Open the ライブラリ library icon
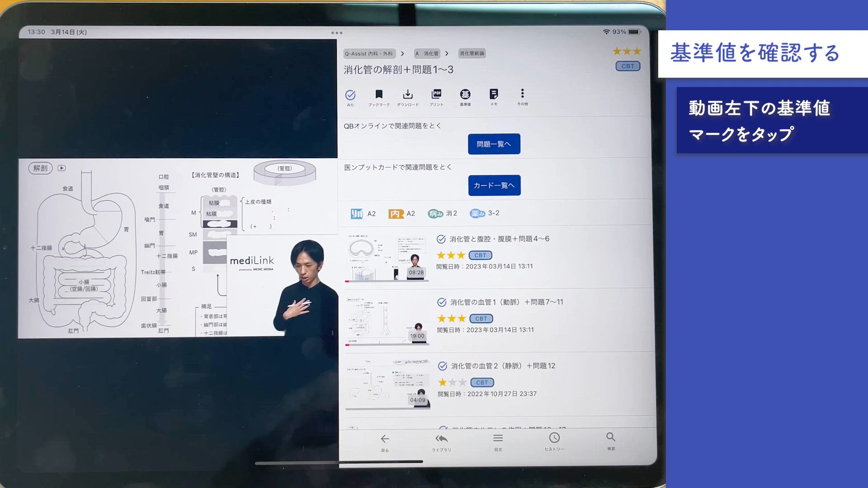 click(441, 439)
